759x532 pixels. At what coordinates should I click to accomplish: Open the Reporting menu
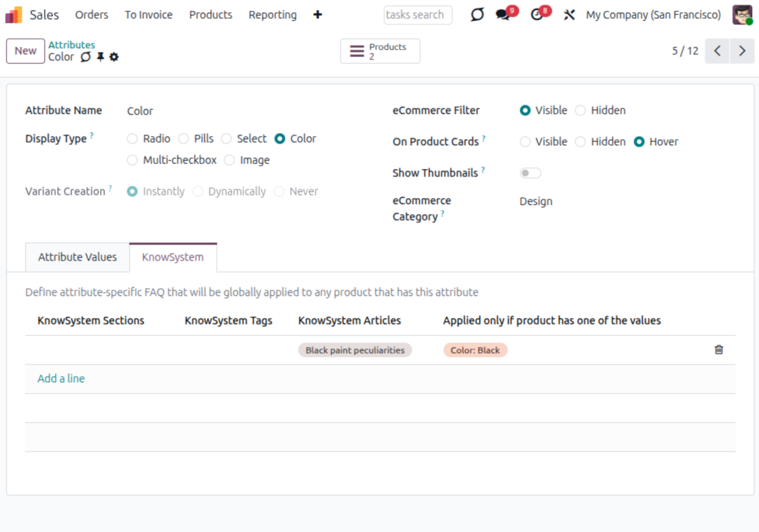[x=272, y=15]
